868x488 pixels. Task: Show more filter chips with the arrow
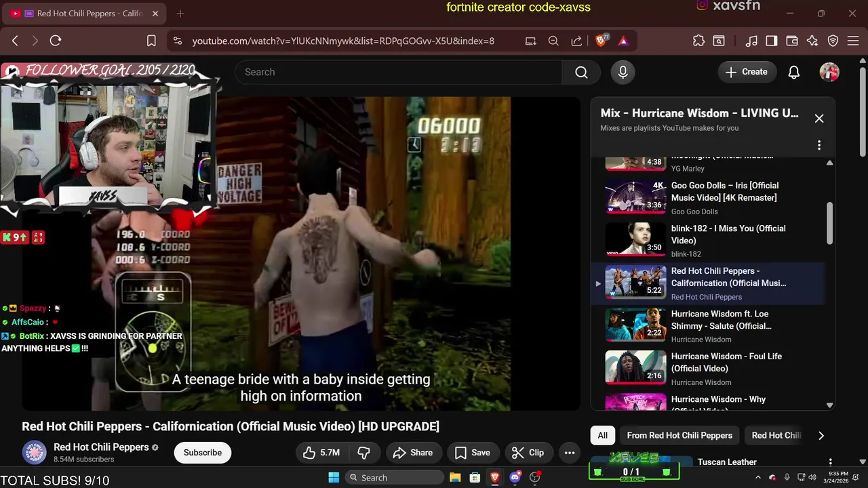pos(821,435)
